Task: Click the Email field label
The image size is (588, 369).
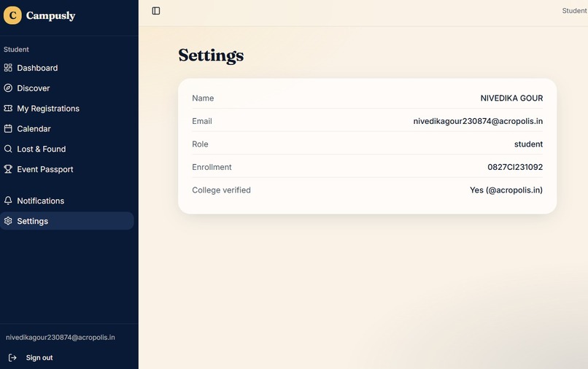Action: tap(202, 121)
